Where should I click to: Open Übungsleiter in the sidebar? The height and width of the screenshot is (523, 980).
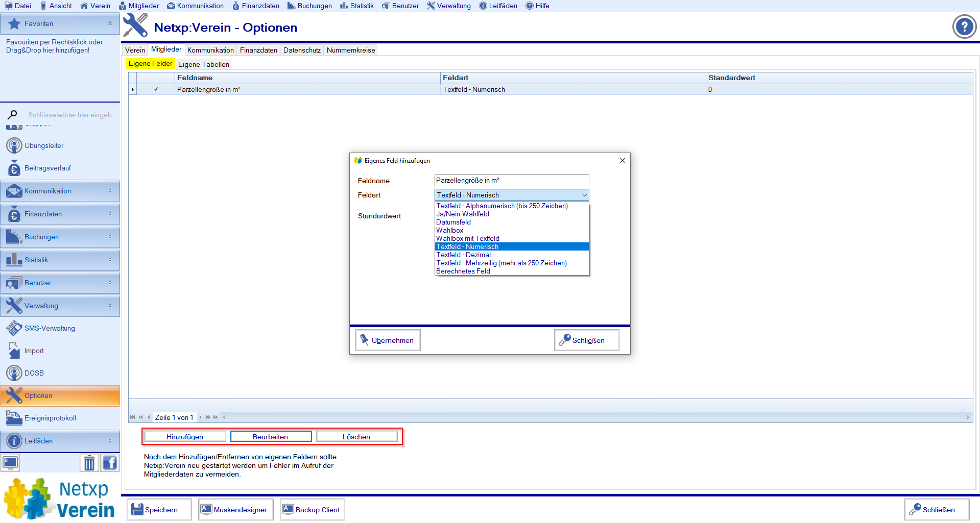click(44, 145)
